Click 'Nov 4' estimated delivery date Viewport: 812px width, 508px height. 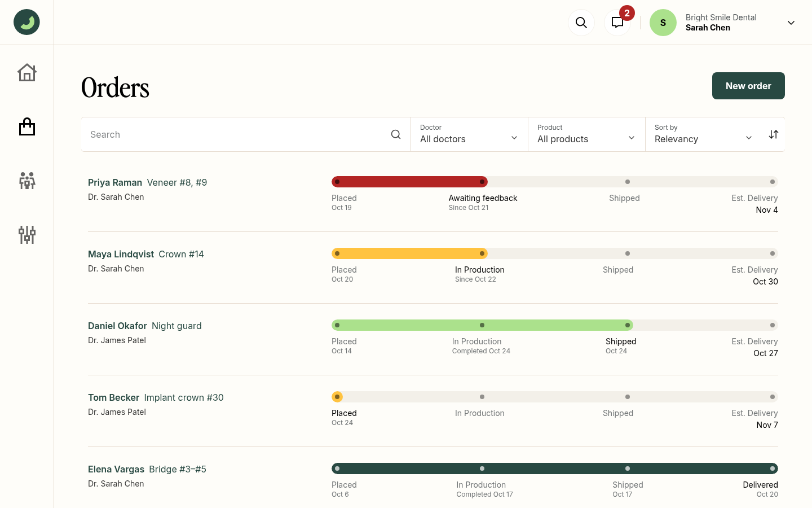click(x=767, y=210)
